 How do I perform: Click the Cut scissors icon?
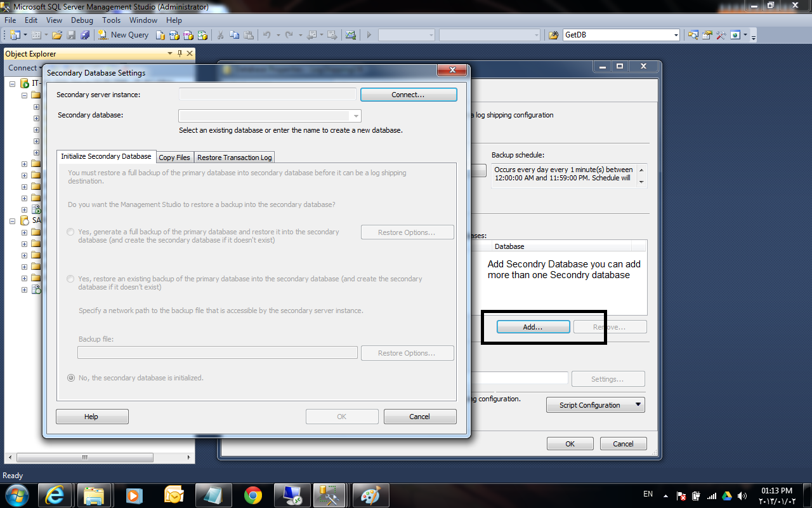click(x=220, y=35)
